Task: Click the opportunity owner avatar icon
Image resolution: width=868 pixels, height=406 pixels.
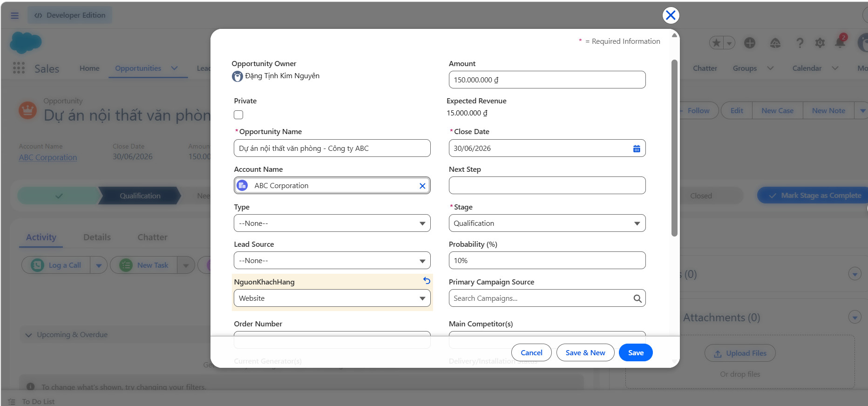Action: click(x=237, y=76)
